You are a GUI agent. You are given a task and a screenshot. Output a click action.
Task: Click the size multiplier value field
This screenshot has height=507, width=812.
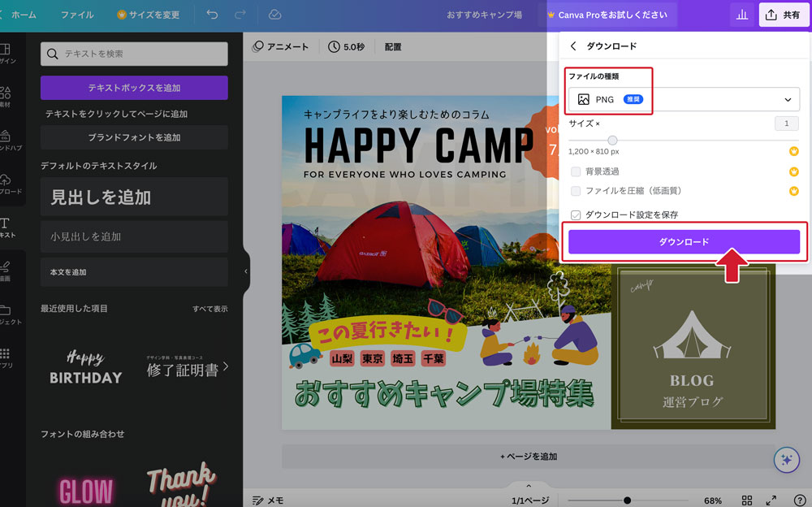786,123
